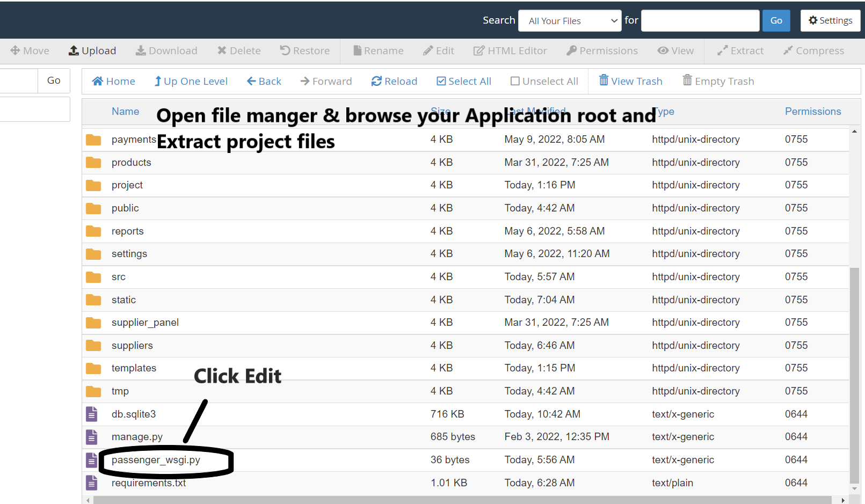The image size is (865, 504).
Task: Open View Trash
Action: 630,81
